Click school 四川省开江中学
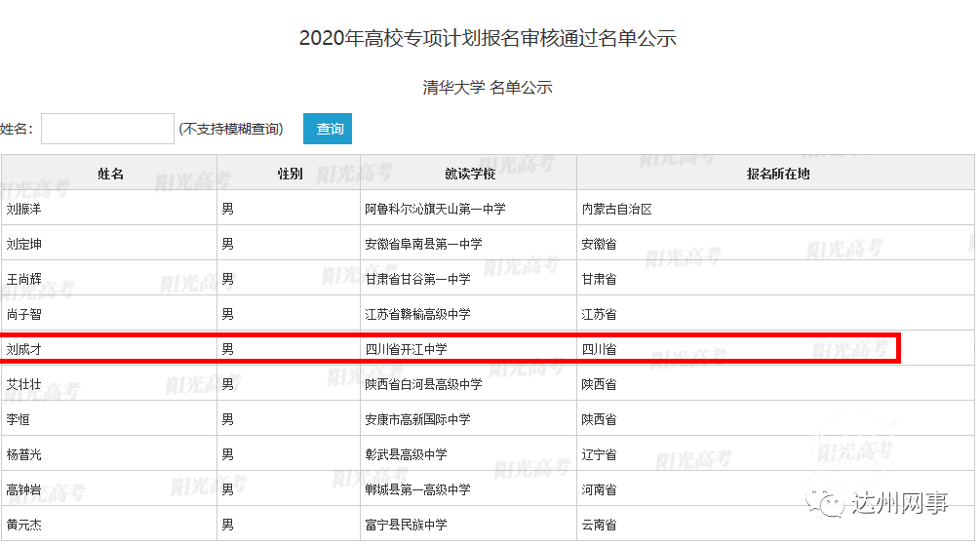980x546 pixels. click(x=407, y=349)
